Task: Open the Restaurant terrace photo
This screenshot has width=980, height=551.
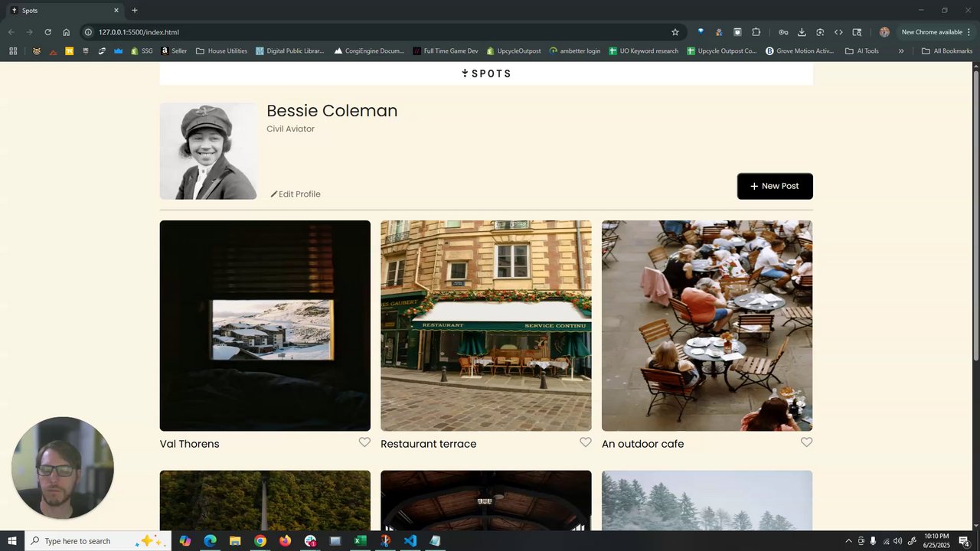Action: pyautogui.click(x=486, y=326)
